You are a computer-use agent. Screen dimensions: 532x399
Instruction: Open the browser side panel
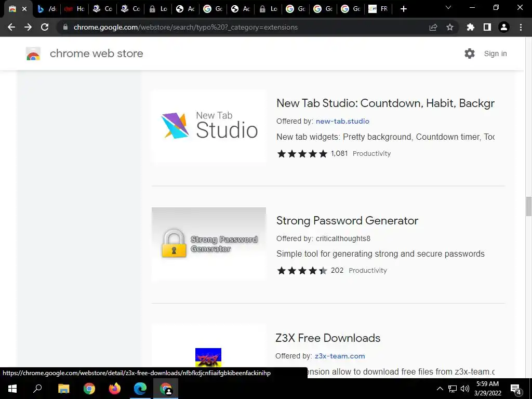point(487,27)
